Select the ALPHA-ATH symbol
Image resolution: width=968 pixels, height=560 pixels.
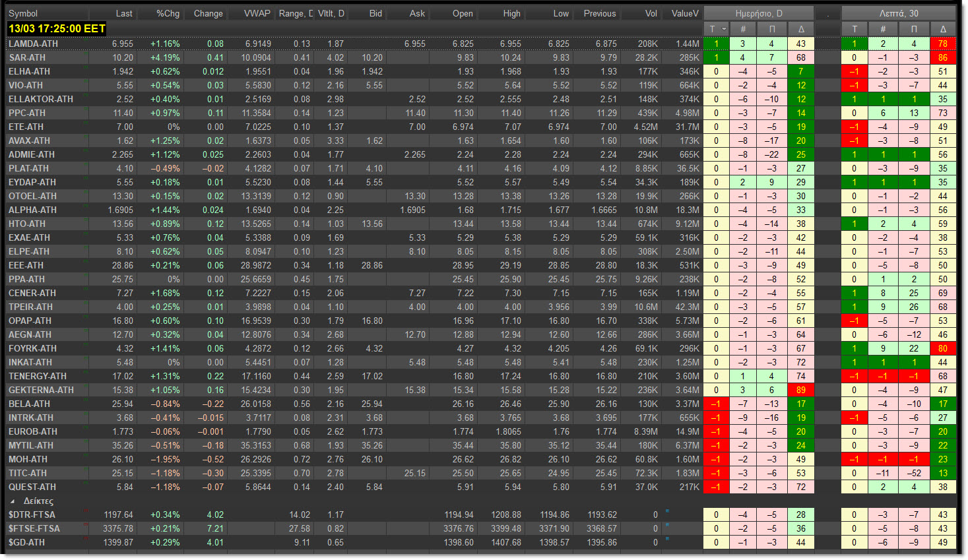(x=32, y=210)
